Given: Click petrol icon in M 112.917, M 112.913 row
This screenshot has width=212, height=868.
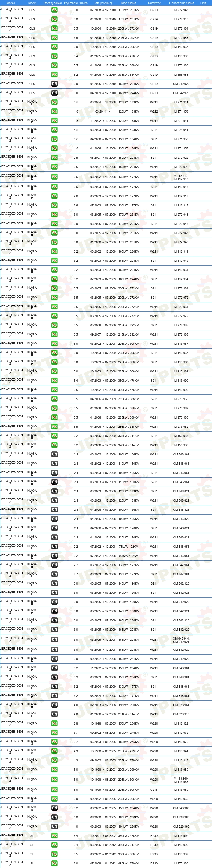Looking at the screenshot, I should (54, 177).
